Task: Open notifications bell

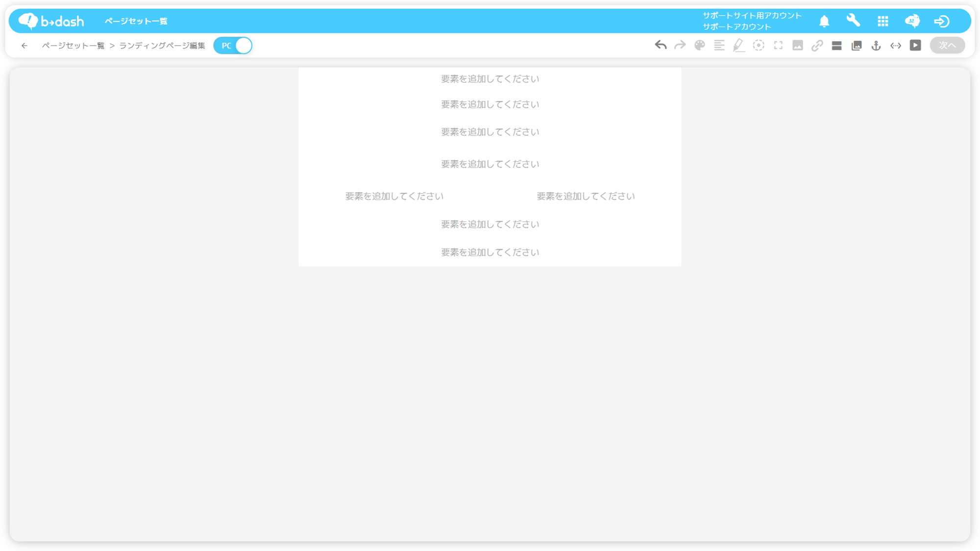Action: 824,21
